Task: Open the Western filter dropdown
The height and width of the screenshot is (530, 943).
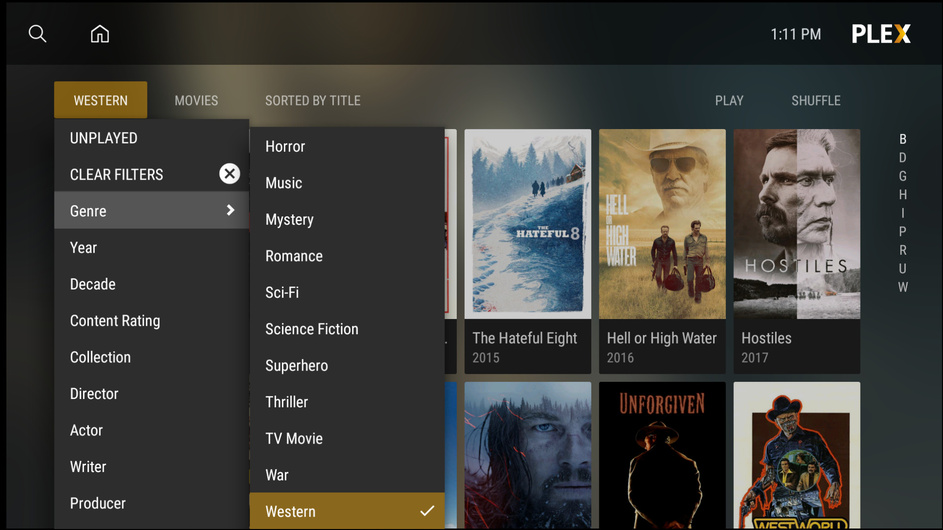Action: (100, 100)
